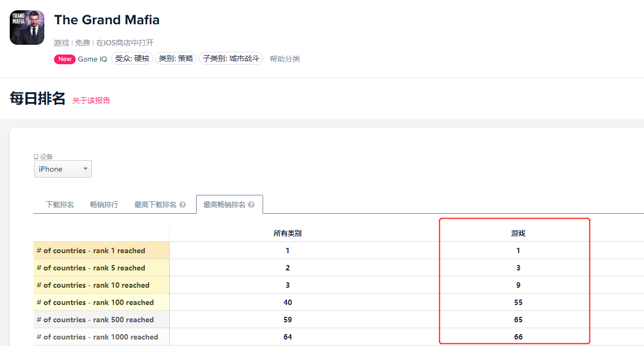Switch to the 畅销排行 tab

pos(104,205)
